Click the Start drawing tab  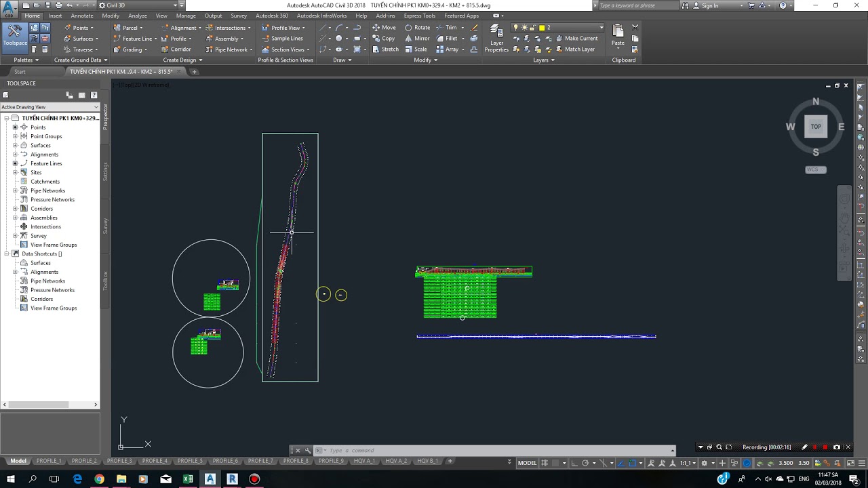(x=20, y=71)
